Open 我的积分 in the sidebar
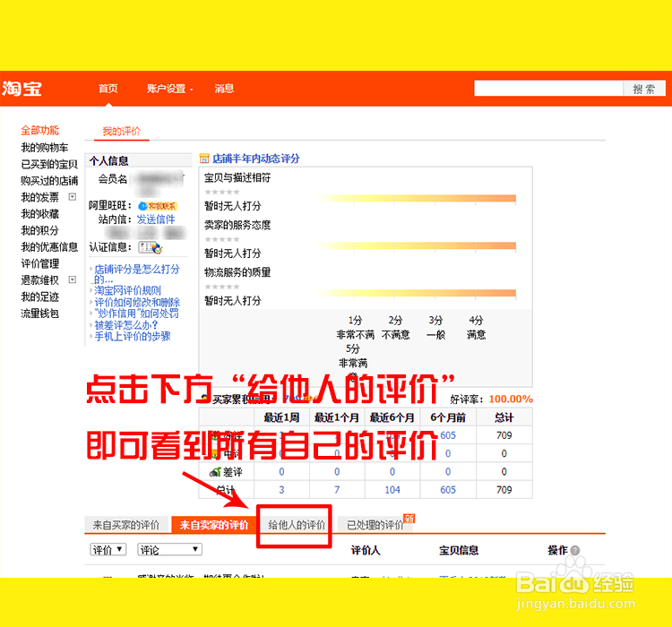Viewport: 672px width, 627px height. click(39, 230)
